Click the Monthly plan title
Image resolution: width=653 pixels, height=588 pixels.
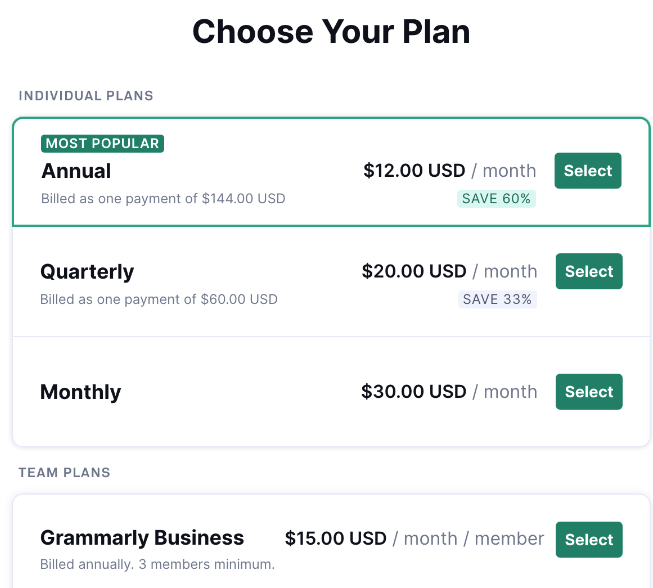[80, 392]
